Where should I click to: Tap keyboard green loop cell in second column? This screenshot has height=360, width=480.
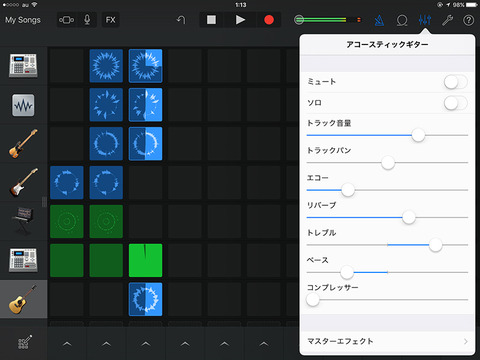point(106,222)
